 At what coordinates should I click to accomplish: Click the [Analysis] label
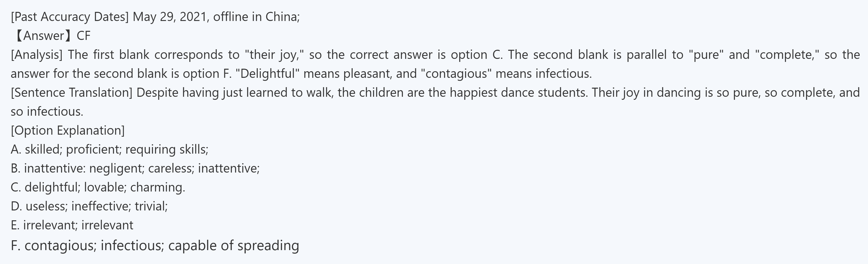[x=36, y=55]
